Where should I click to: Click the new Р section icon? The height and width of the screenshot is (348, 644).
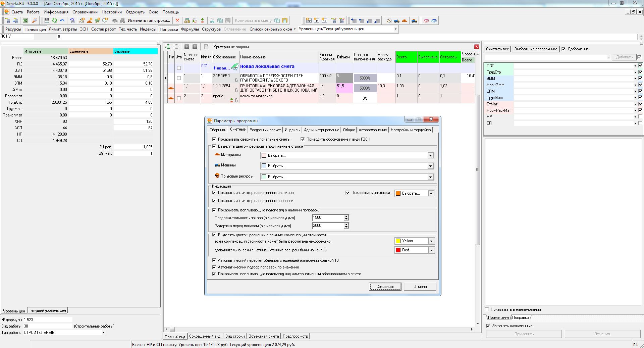click(316, 20)
